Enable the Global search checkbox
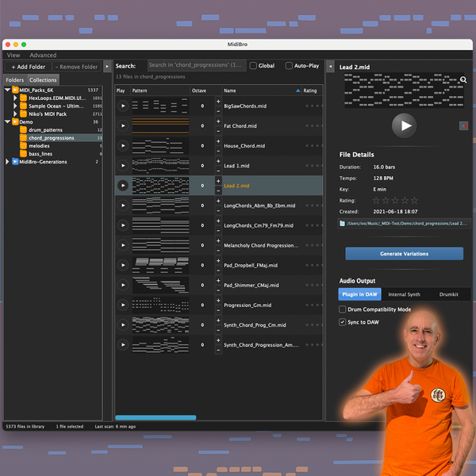Viewport: 476px width, 476px height. pyautogui.click(x=253, y=66)
